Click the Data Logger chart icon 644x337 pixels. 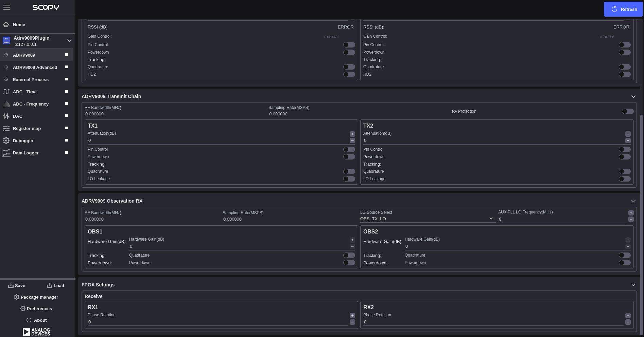(x=6, y=153)
